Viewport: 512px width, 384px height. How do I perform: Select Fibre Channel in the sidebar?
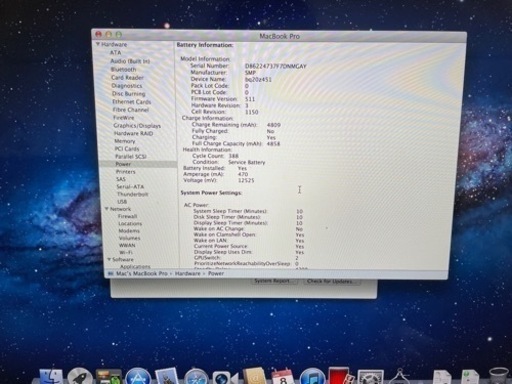pyautogui.click(x=131, y=110)
